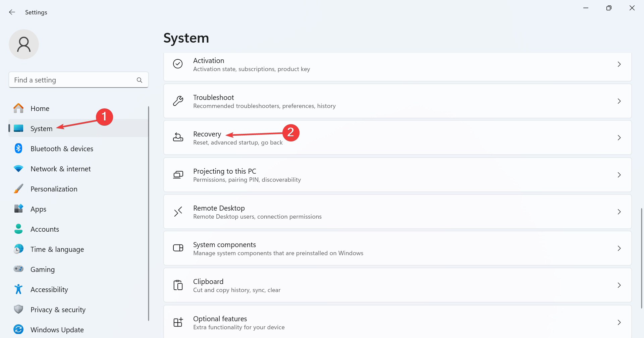This screenshot has height=338, width=644.
Task: Open Gaming settings page
Action: point(78,269)
